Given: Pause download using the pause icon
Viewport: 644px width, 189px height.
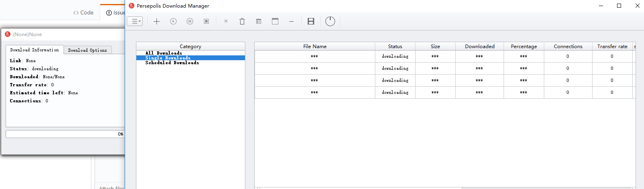Looking at the screenshot, I should pyautogui.click(x=190, y=21).
